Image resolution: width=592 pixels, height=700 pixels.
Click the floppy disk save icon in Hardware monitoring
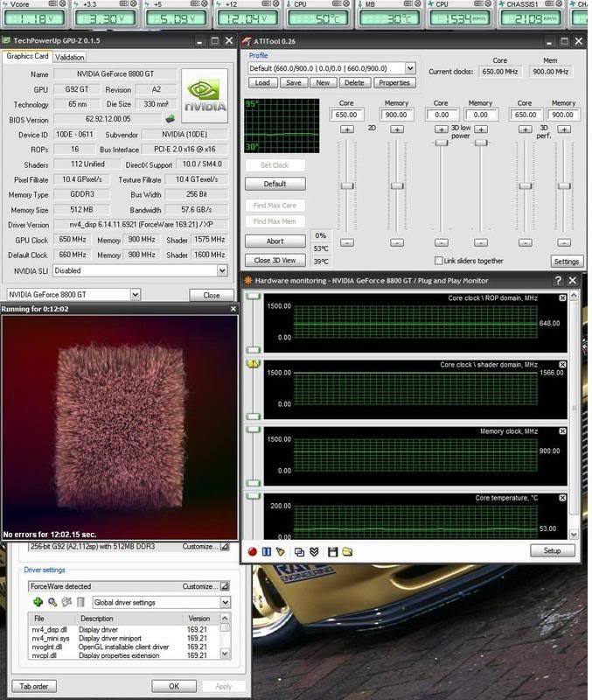tap(332, 551)
